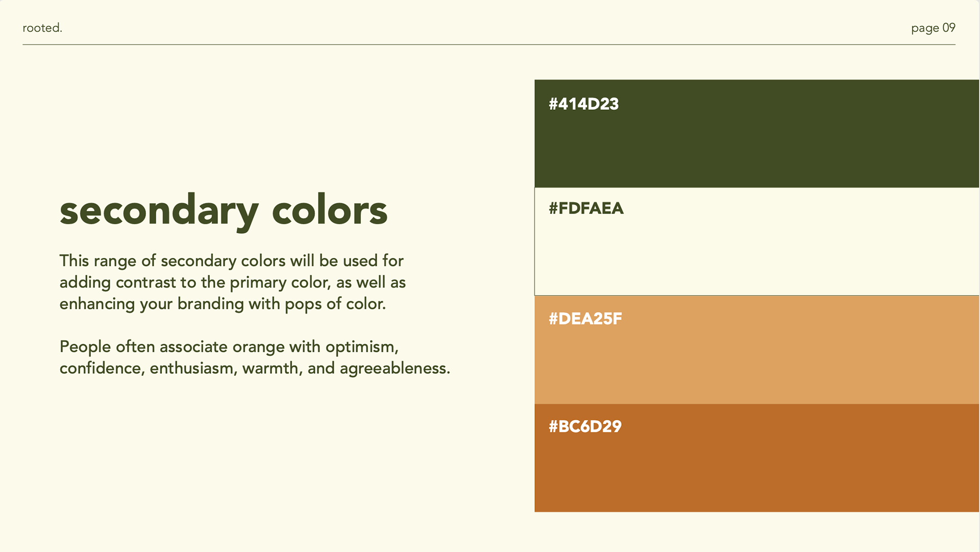Click the #FDFAEA hex code label
The image size is (980, 552).
click(x=586, y=208)
